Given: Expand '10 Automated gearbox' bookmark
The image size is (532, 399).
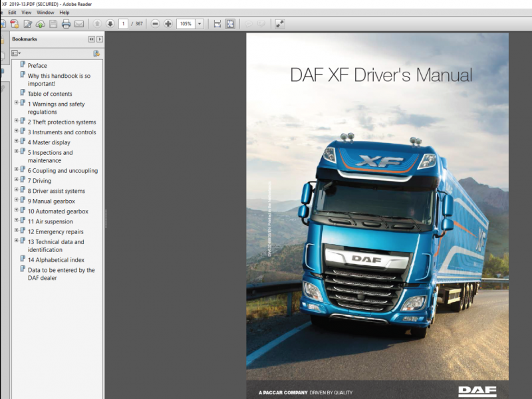Looking at the screenshot, I should [x=16, y=209].
